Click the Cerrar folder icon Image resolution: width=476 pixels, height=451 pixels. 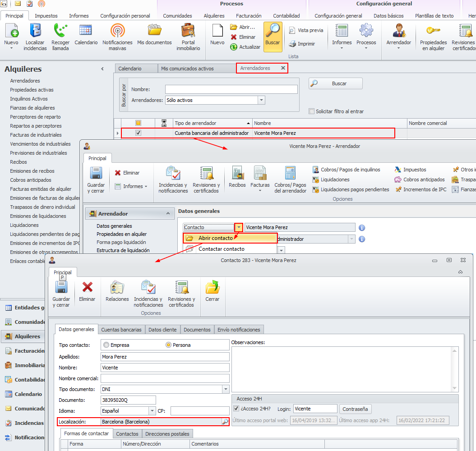(212, 291)
